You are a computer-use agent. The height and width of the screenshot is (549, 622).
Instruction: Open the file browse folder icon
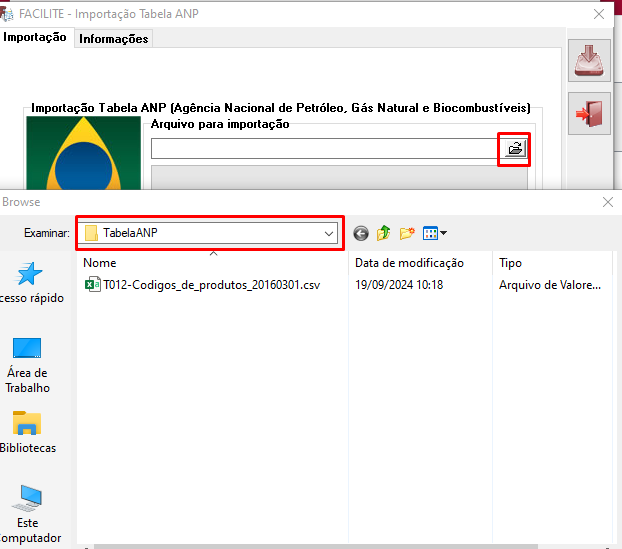point(514,149)
